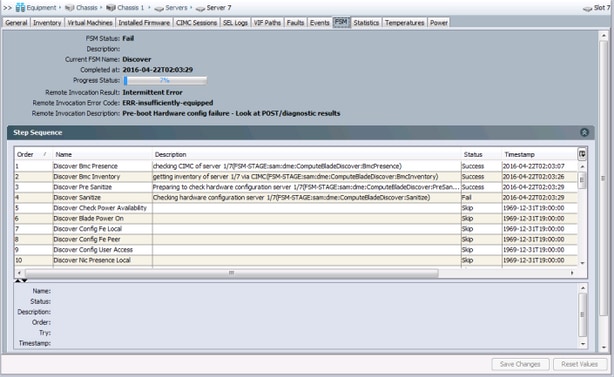The image size is (614, 377).
Task: Open the Temperatures tab
Action: click(x=405, y=23)
